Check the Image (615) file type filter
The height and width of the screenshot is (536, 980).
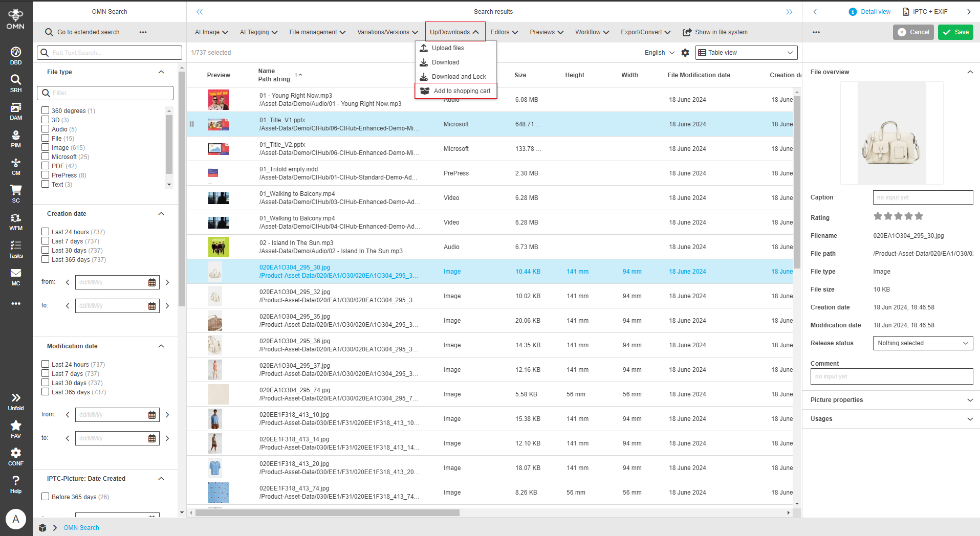click(x=45, y=147)
